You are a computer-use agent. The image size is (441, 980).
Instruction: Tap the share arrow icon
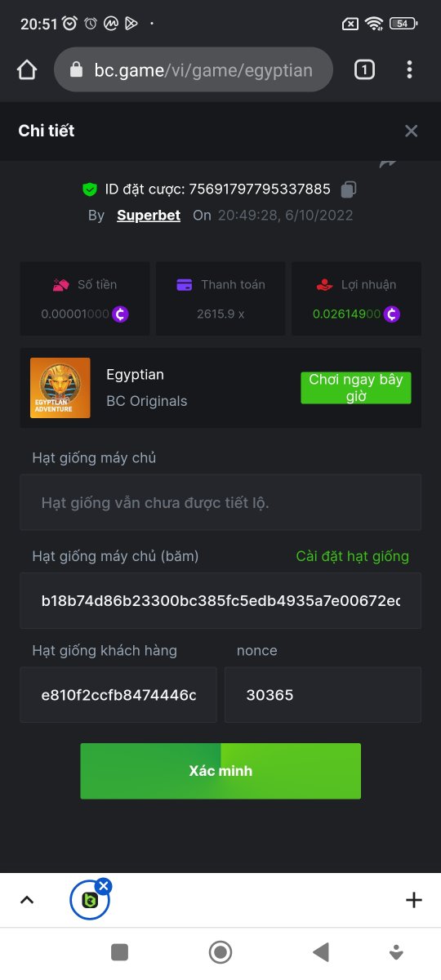tap(388, 163)
